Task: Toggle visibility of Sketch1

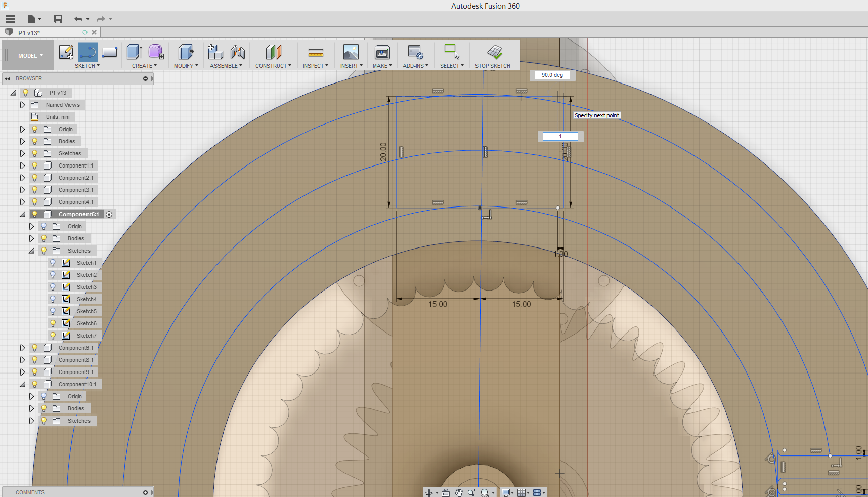Action: [53, 263]
